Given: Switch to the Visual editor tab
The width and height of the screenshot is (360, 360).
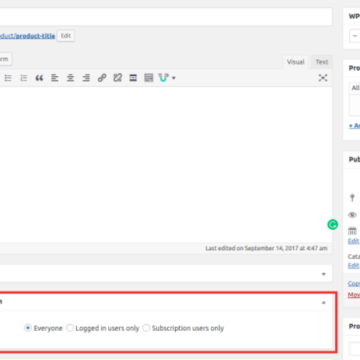Looking at the screenshot, I should tap(296, 62).
